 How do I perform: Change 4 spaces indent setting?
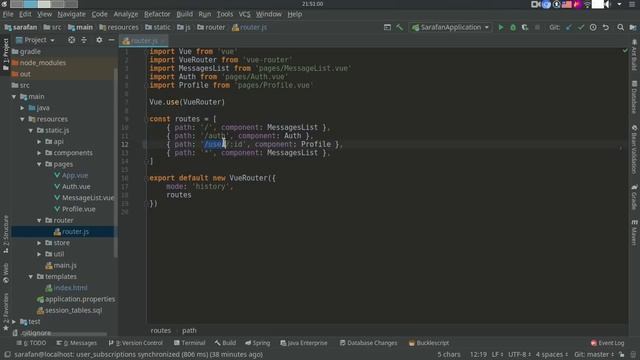point(552,354)
